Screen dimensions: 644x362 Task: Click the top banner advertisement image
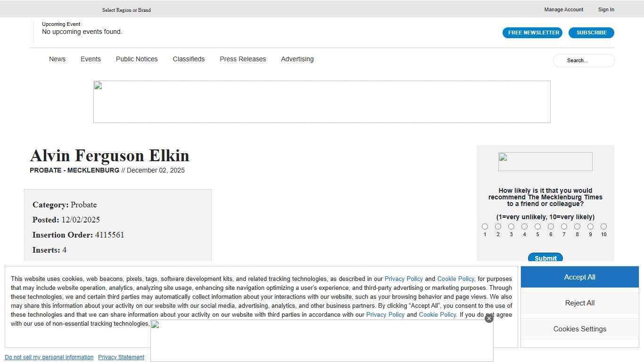point(322,102)
